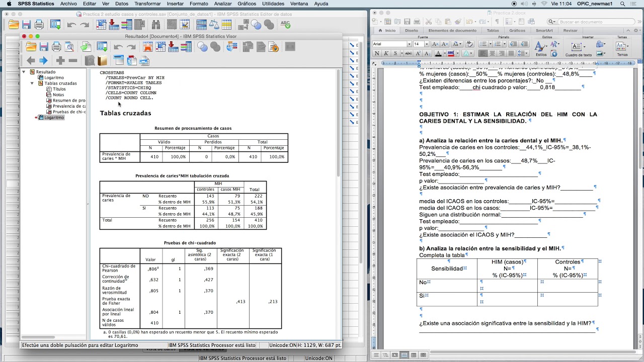The height and width of the screenshot is (362, 644).
Task: Open Analizar menu in SPSS menu bar
Action: (223, 4)
